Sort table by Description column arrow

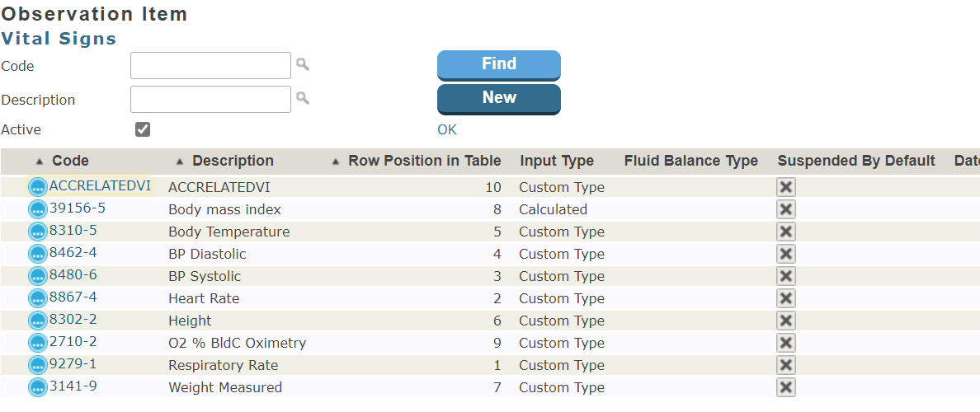pos(180,162)
